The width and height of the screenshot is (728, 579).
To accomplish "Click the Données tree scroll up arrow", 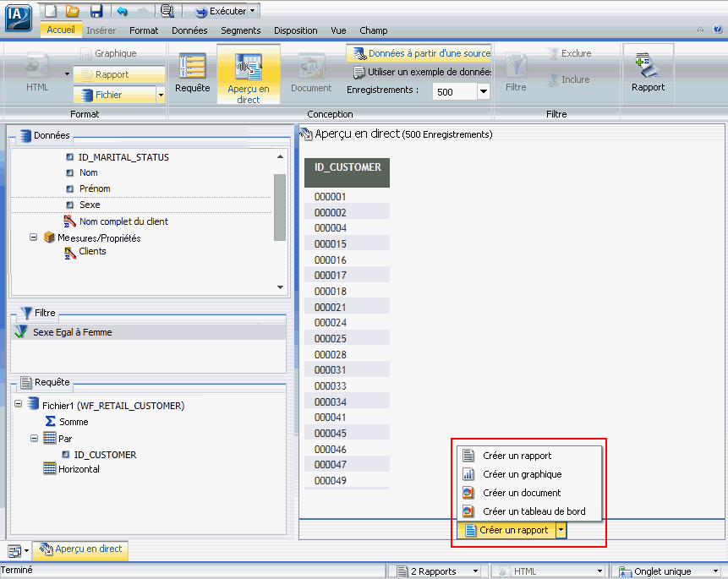I will coord(280,157).
